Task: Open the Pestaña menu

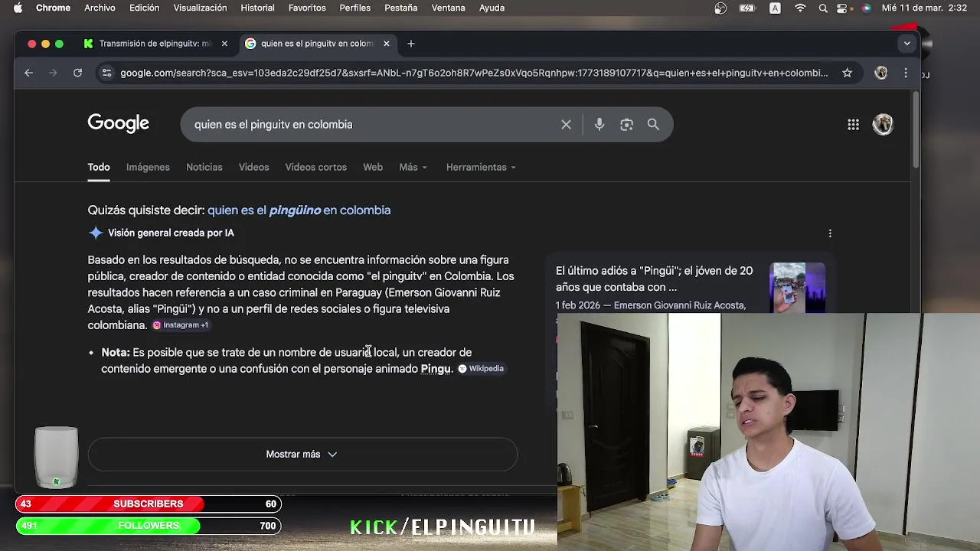Action: click(401, 8)
